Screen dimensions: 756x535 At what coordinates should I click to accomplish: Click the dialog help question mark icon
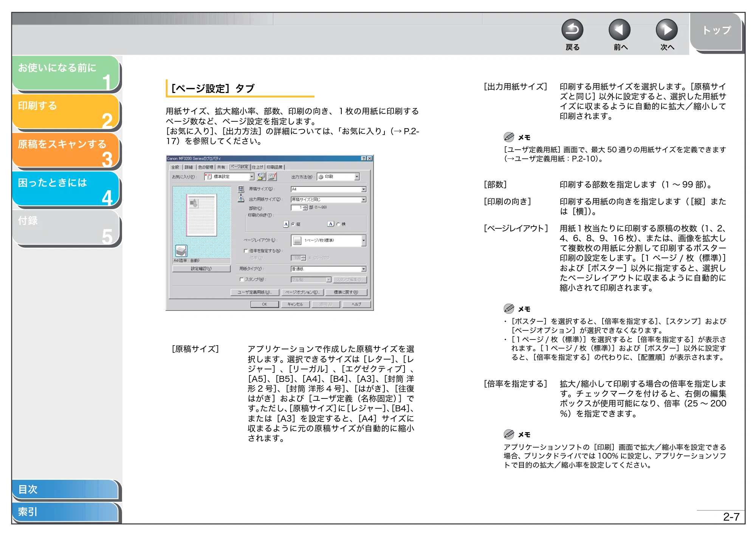point(364,158)
